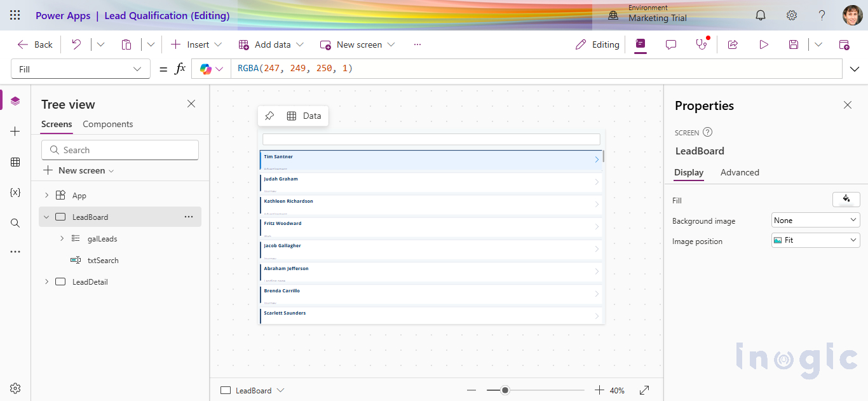Expand the LeadDetail tree node
The image size is (868, 401).
(46, 282)
